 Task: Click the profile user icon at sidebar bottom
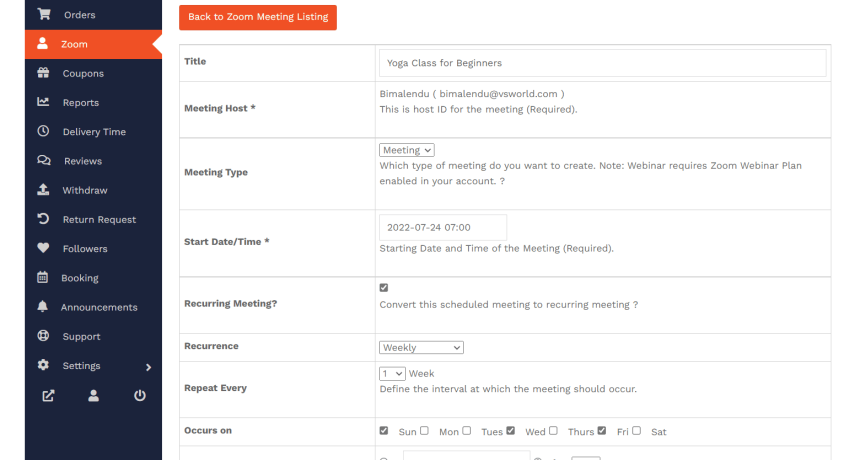(94, 395)
